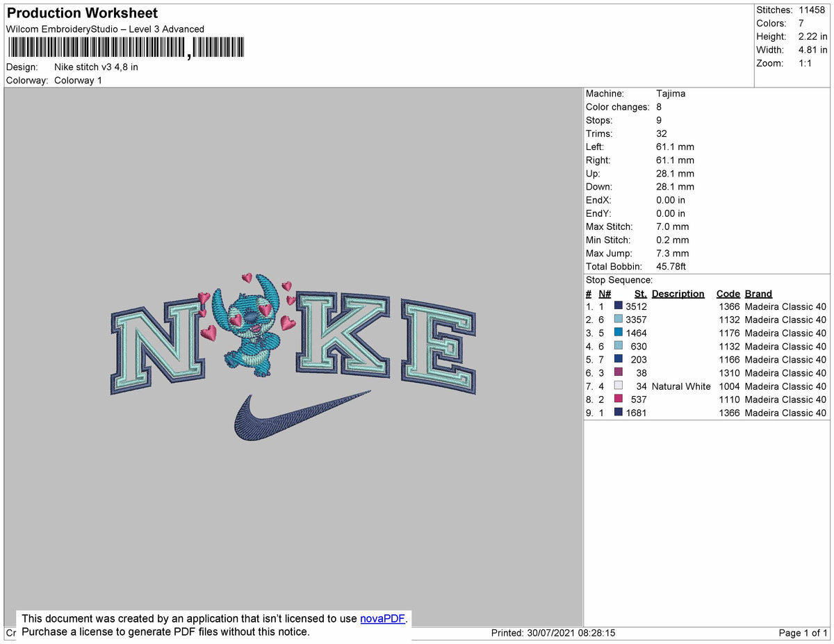
Task: Click the Colorway 1 label
Action: pos(78,80)
